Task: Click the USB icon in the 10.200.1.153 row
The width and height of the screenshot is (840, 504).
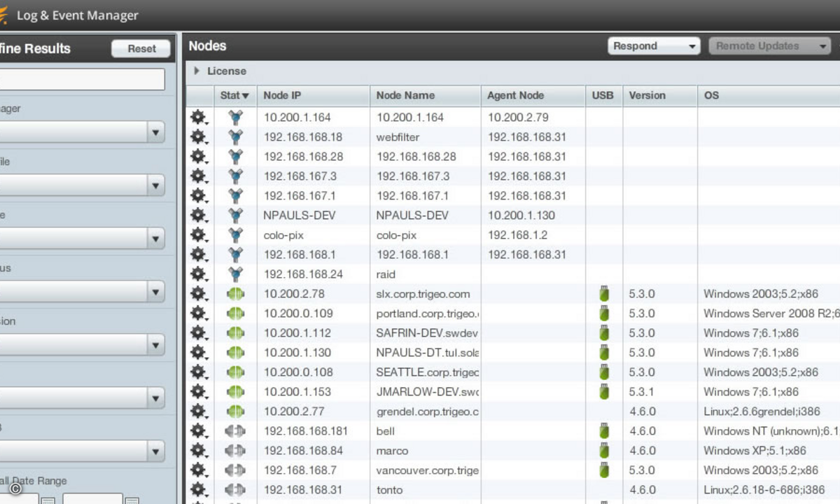Action: (x=604, y=392)
